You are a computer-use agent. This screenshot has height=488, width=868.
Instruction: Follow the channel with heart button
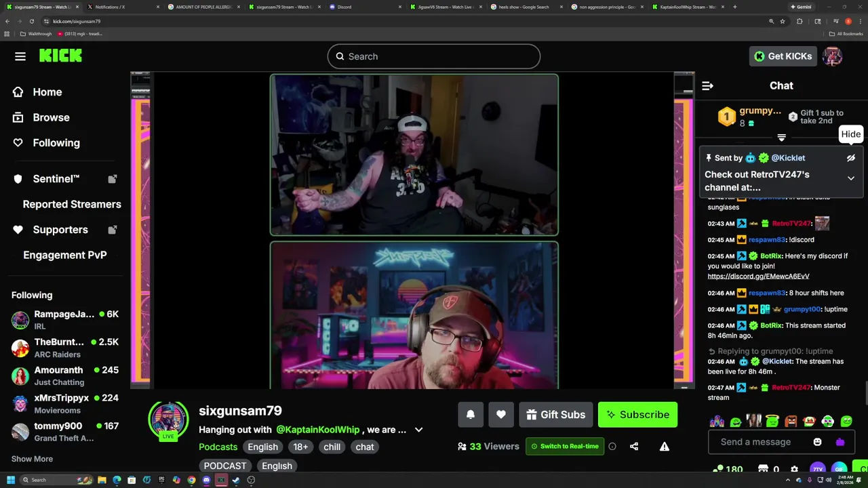[501, 415]
